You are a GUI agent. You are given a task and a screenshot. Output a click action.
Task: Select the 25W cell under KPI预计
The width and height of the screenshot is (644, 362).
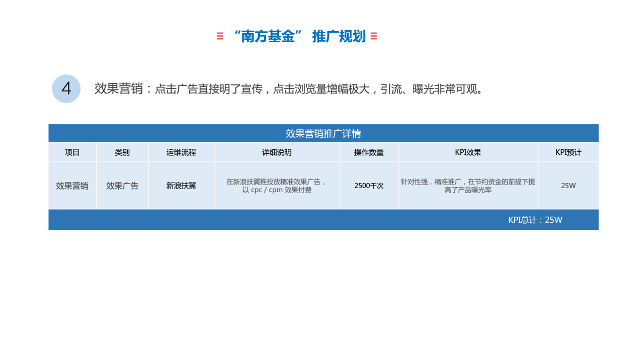[569, 186]
